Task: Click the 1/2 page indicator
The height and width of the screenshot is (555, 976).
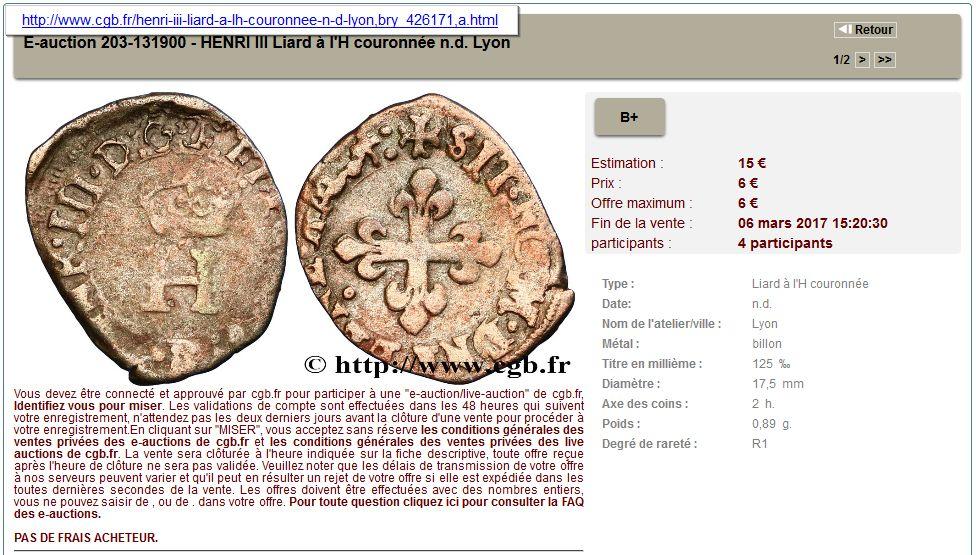Action: point(841,60)
